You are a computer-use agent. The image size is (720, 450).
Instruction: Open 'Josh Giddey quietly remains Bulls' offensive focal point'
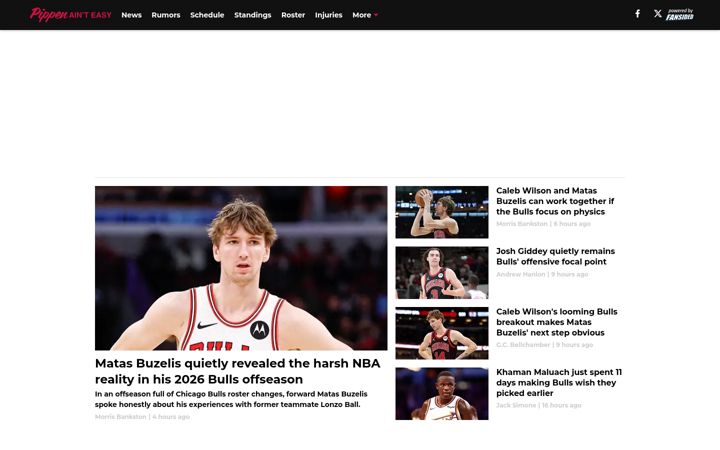click(555, 256)
